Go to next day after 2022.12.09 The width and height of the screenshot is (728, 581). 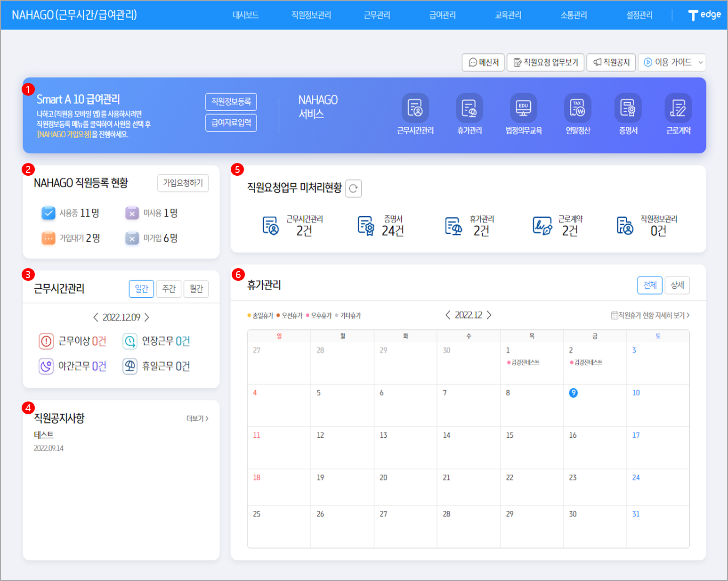point(147,317)
